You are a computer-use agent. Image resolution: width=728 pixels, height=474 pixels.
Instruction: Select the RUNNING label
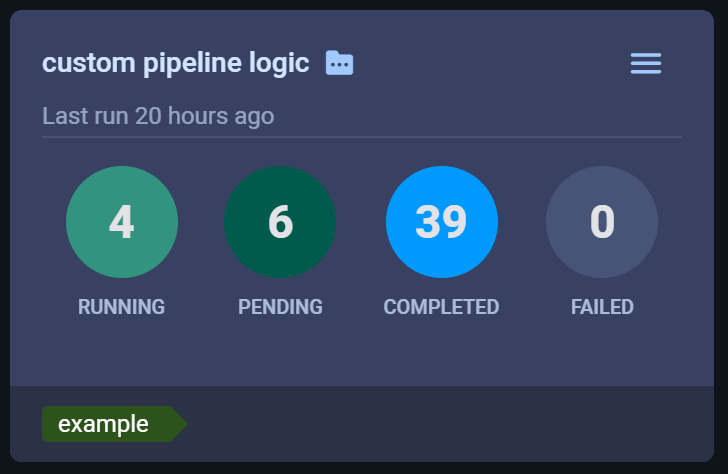(x=122, y=307)
